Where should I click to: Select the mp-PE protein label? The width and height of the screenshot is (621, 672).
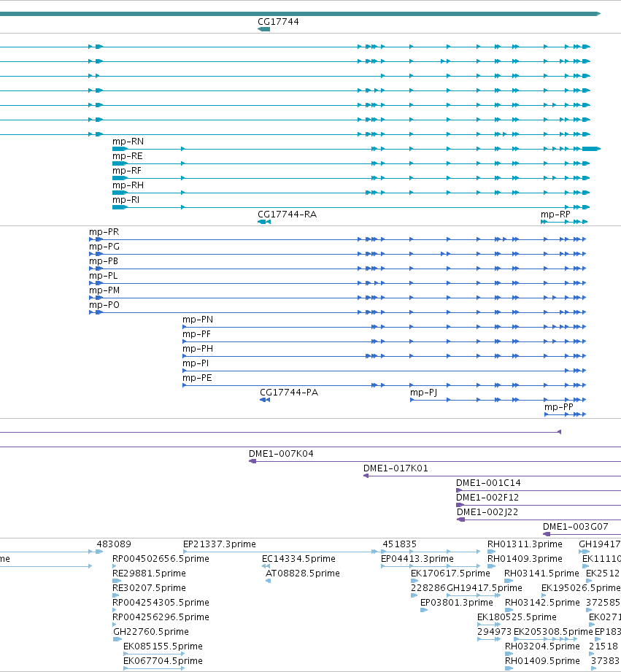[x=197, y=377]
